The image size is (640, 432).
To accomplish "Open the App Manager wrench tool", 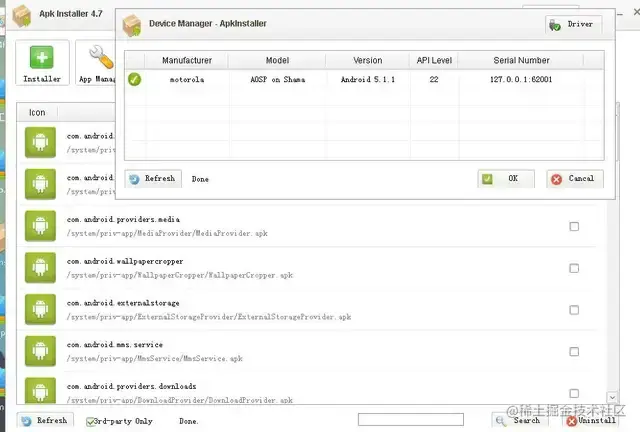I will 97,62.
